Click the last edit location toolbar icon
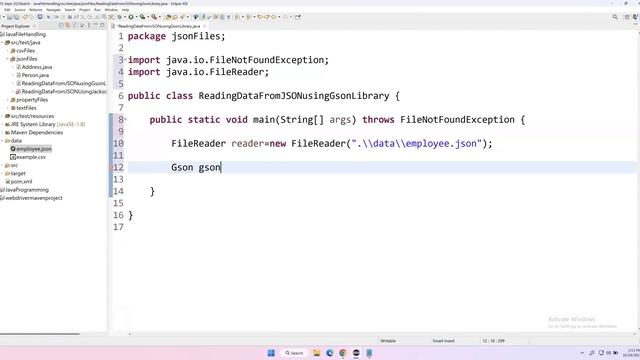640x360 pixels. 260,17
